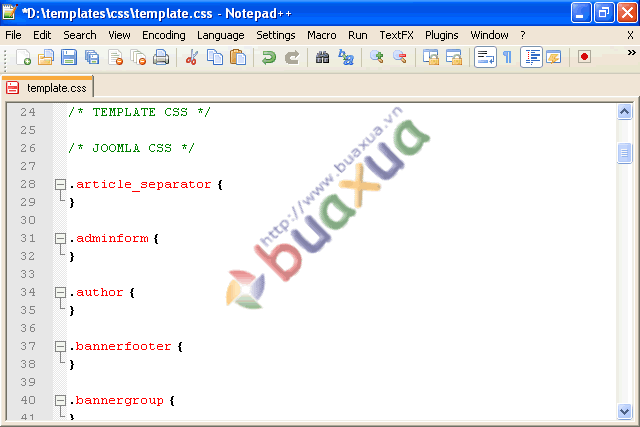The width and height of the screenshot is (640, 427).
Task: Click the Close document toolbar icon
Action: pyautogui.click(x=116, y=57)
